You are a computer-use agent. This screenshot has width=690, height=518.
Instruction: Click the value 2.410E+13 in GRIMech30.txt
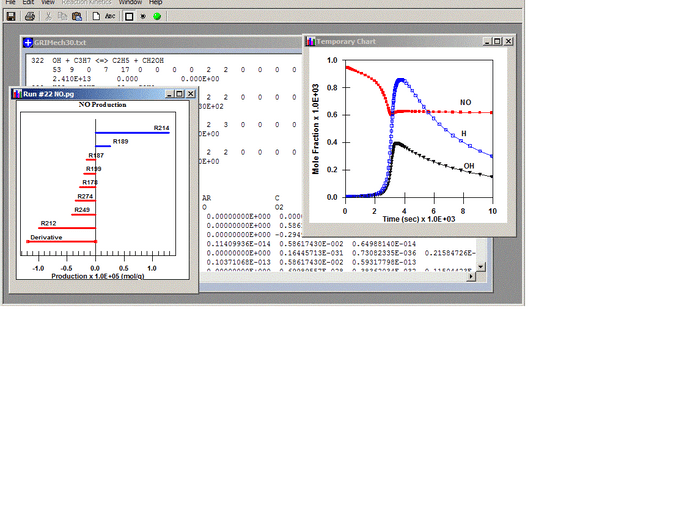pos(73,79)
